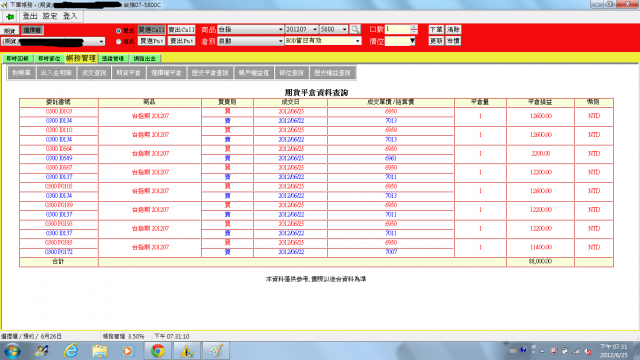This screenshot has height=360, width=640.
Task: Click the 88,000.00 total profit cell
Action: (540, 262)
